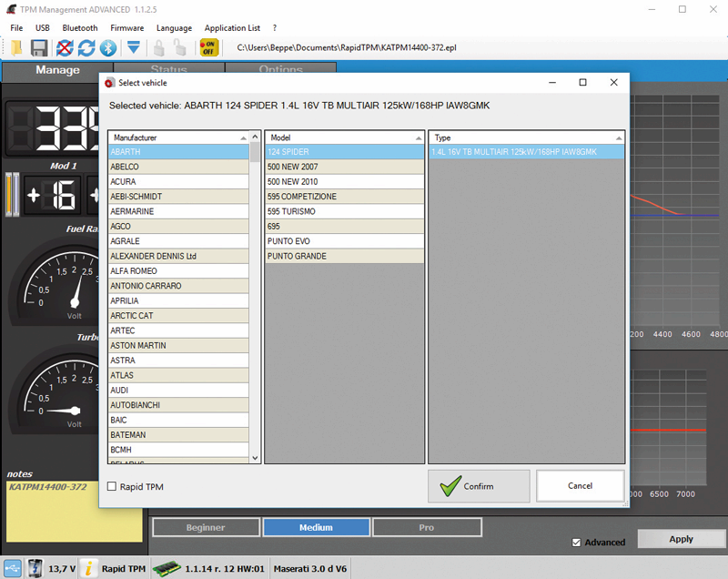The width and height of the screenshot is (728, 579).
Task: Click the blue download arrow icon
Action: 134,47
